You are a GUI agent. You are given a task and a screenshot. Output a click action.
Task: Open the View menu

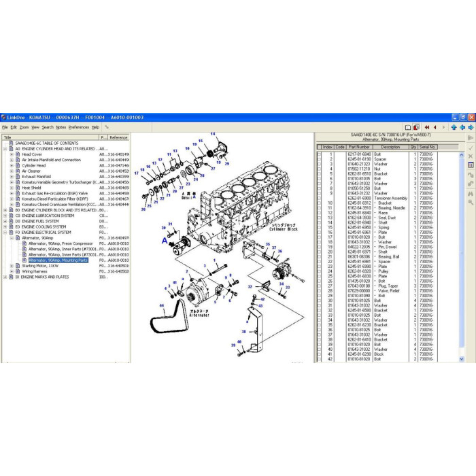pyautogui.click(x=35, y=127)
